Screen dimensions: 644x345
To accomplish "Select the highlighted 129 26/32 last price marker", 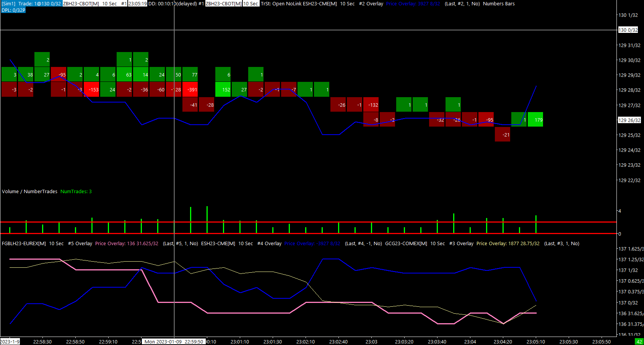I will click(x=629, y=120).
